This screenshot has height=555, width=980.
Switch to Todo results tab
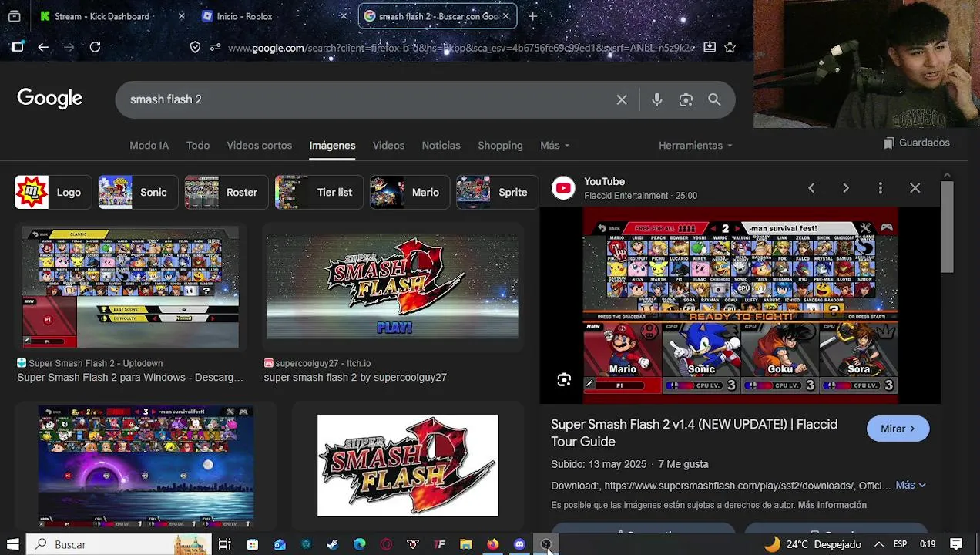click(197, 145)
